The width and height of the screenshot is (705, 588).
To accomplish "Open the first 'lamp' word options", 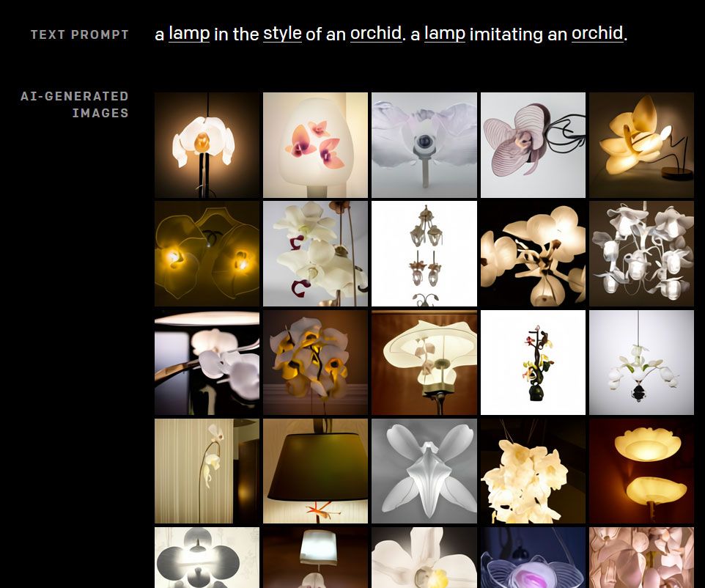I will (189, 34).
